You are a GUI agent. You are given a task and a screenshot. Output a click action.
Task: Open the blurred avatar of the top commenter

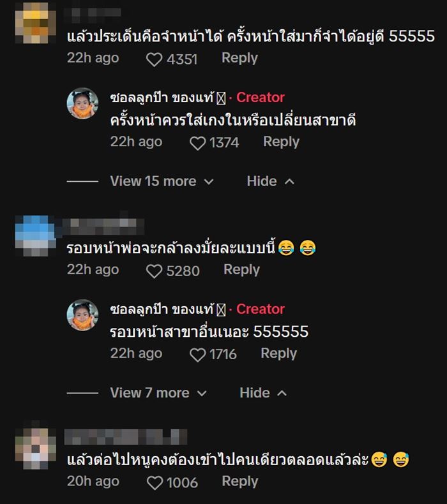(x=36, y=23)
